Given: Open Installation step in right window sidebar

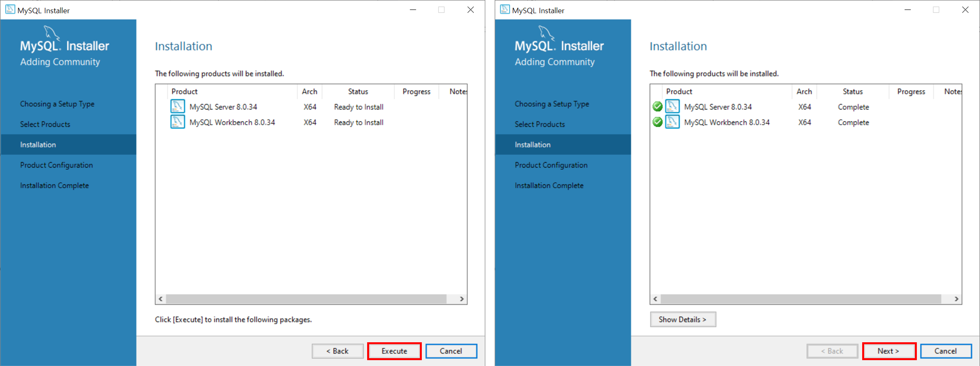Looking at the screenshot, I should tap(563, 144).
